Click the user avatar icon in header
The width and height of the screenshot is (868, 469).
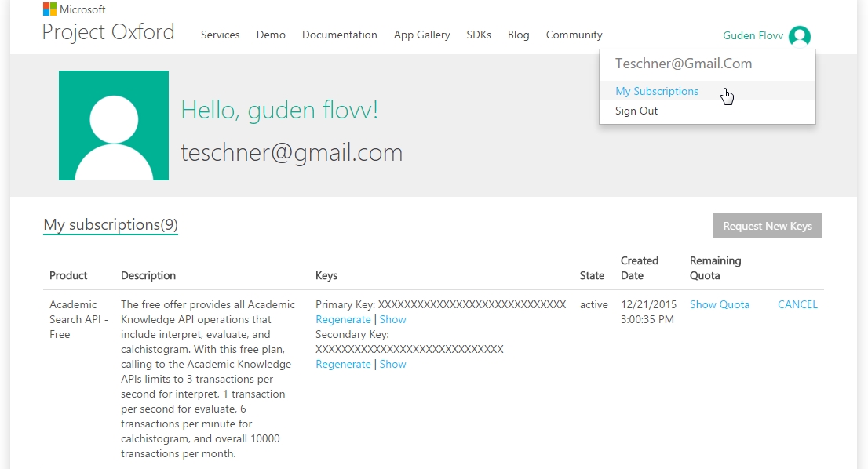(x=800, y=36)
